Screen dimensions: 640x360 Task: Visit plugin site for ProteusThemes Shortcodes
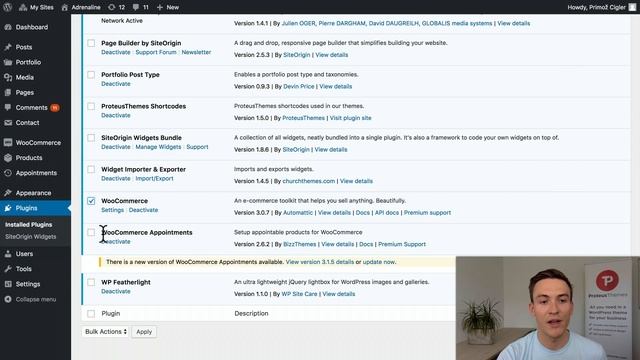click(351, 118)
